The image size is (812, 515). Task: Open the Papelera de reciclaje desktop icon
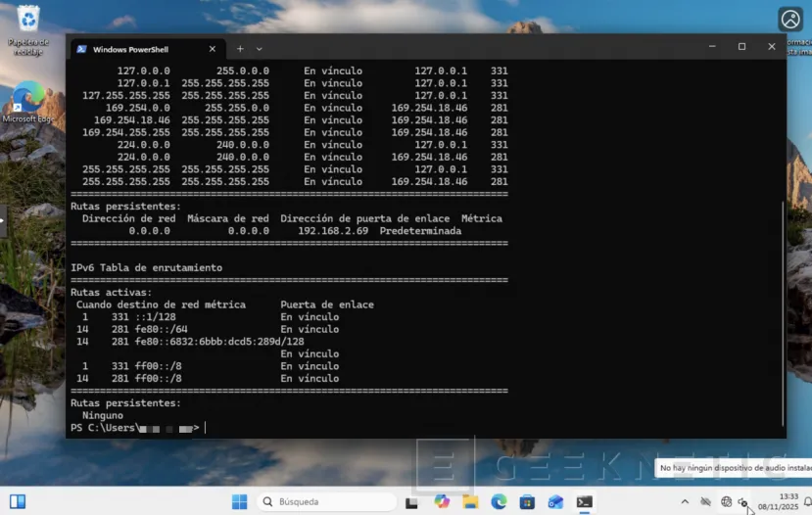pyautogui.click(x=28, y=20)
